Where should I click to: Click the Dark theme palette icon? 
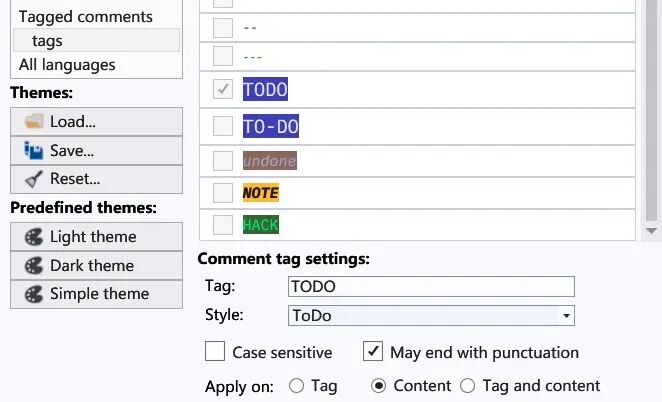tap(34, 266)
